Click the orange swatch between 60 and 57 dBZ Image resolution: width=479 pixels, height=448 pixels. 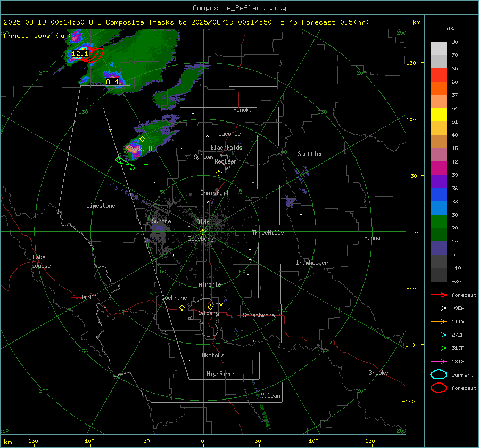(x=439, y=88)
